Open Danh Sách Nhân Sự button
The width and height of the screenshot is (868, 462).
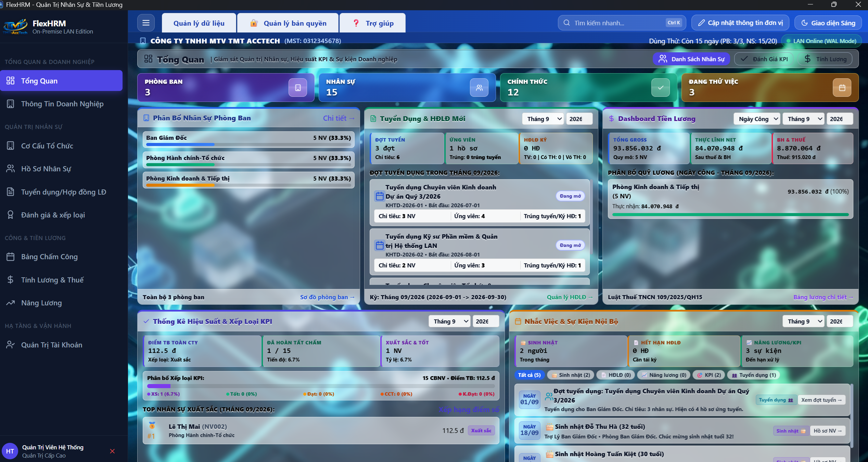(692, 59)
